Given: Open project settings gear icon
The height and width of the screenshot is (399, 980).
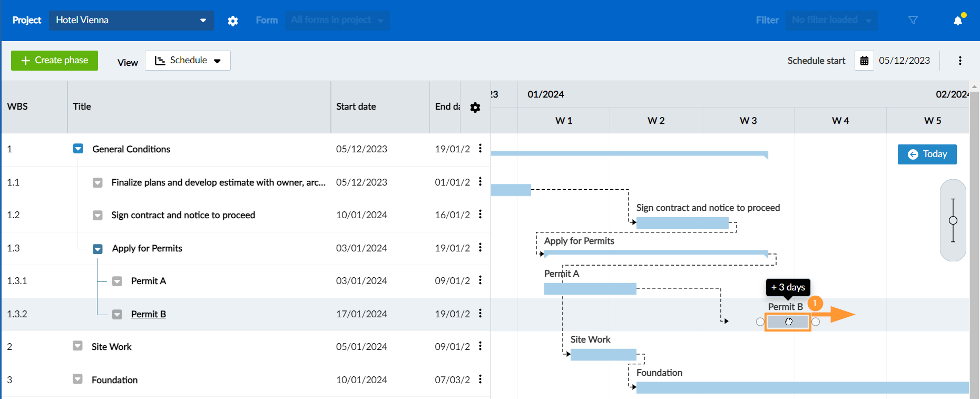Looking at the screenshot, I should click(233, 21).
